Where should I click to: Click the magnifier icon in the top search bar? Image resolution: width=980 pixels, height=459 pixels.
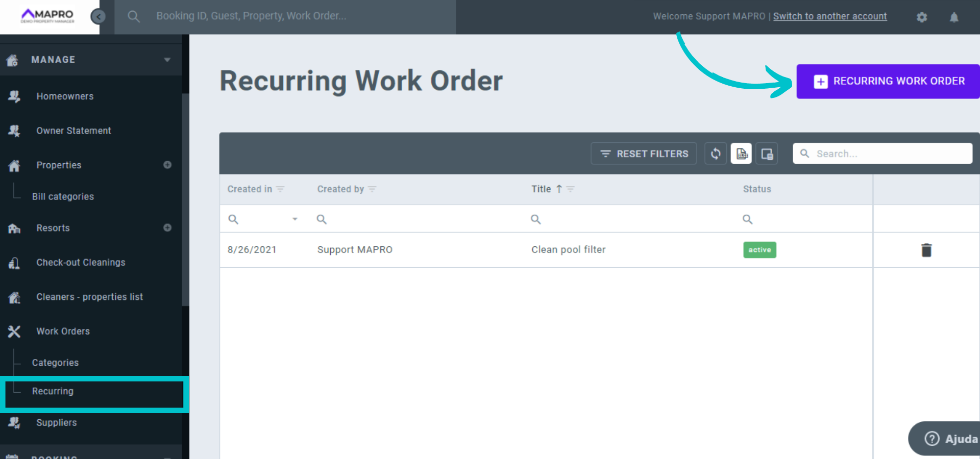(x=134, y=16)
